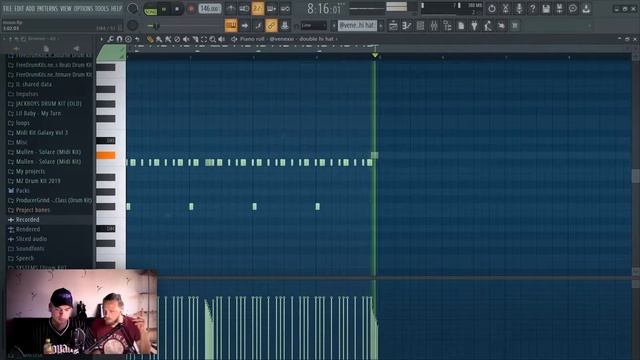Viewport: 640px width, 360px height.
Task: Toggle the overdub blend recording button
Action: click(x=271, y=9)
